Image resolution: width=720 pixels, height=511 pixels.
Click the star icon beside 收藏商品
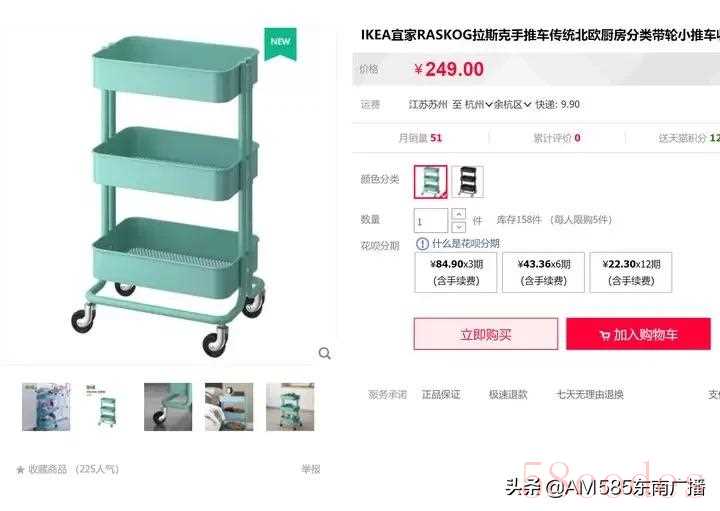pos(20,470)
